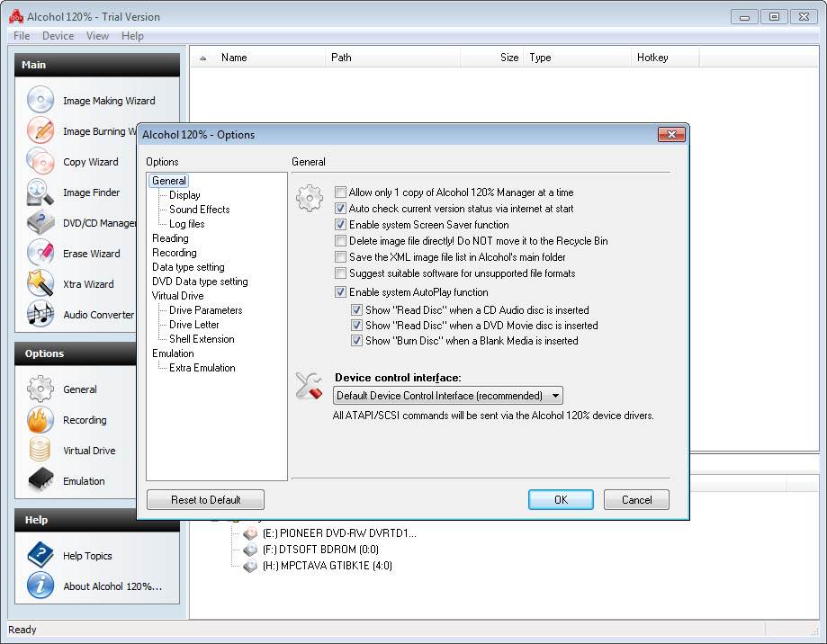Check Delete image file directly option

point(341,241)
